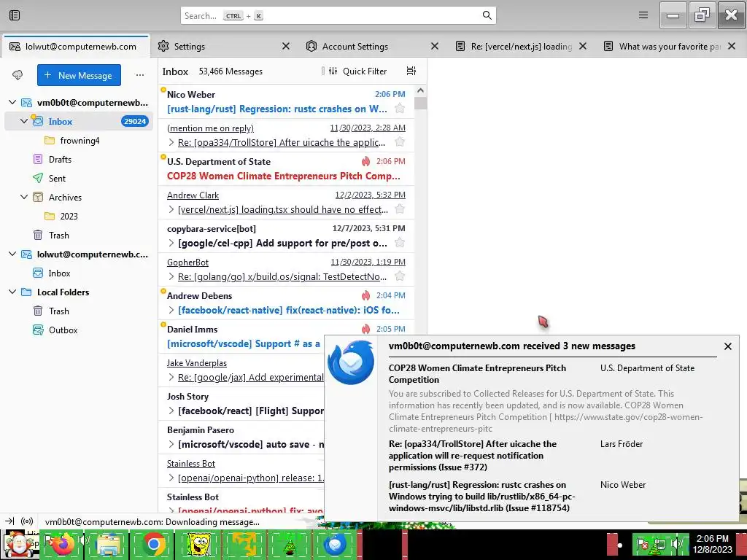Open rust-lang Regression message in notification popup
Image resolution: width=747 pixels, height=560 pixels.
pyautogui.click(x=481, y=496)
